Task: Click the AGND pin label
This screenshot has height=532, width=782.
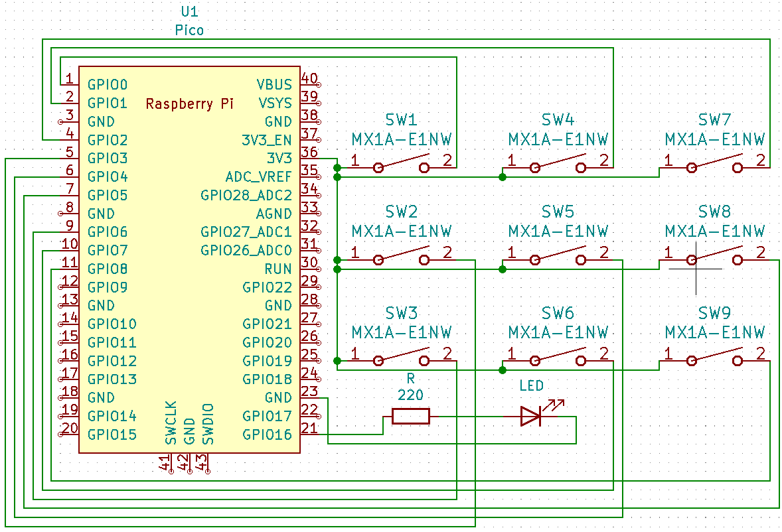Action: pyautogui.click(x=274, y=214)
